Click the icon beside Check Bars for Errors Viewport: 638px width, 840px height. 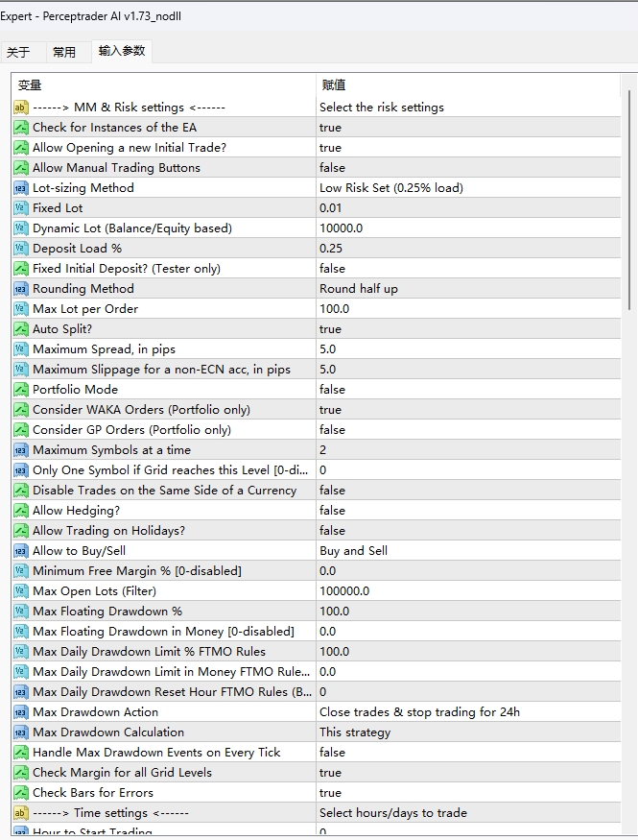tap(20, 792)
